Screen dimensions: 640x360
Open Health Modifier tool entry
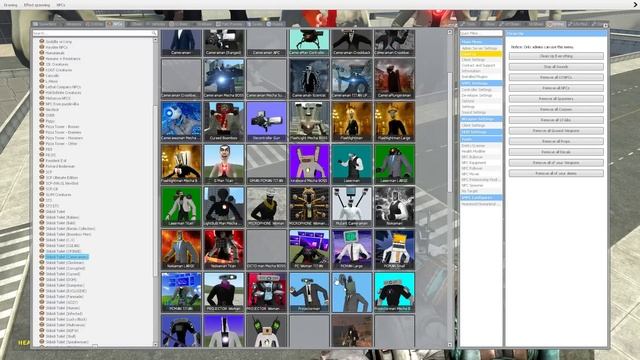481,151
